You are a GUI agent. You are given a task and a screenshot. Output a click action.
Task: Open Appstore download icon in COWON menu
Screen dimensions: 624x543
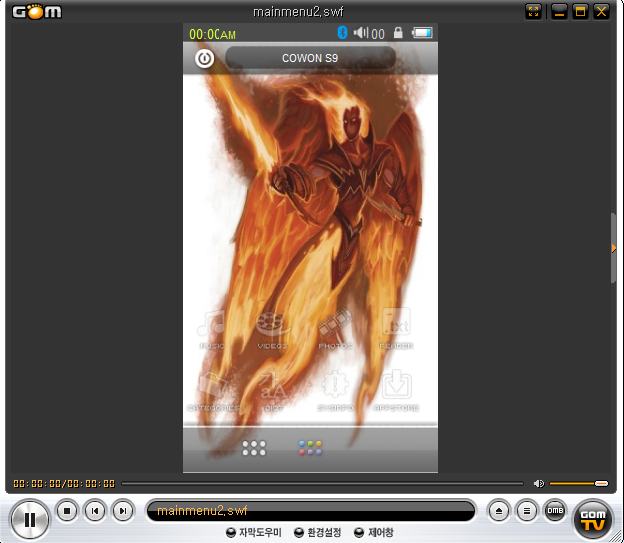[x=396, y=390]
